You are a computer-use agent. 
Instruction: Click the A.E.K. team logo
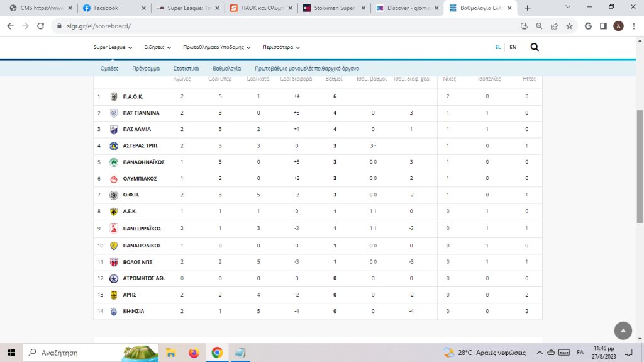pos(114,212)
